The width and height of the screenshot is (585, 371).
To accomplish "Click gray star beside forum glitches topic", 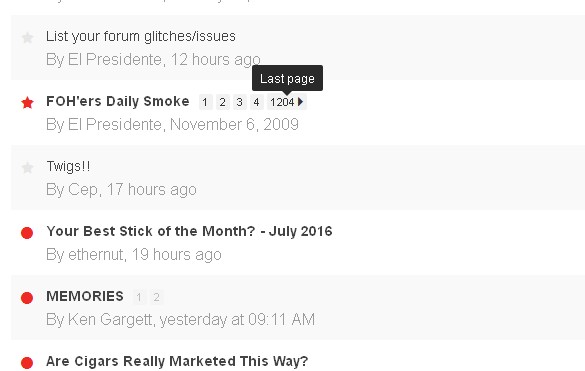I will coord(27,38).
